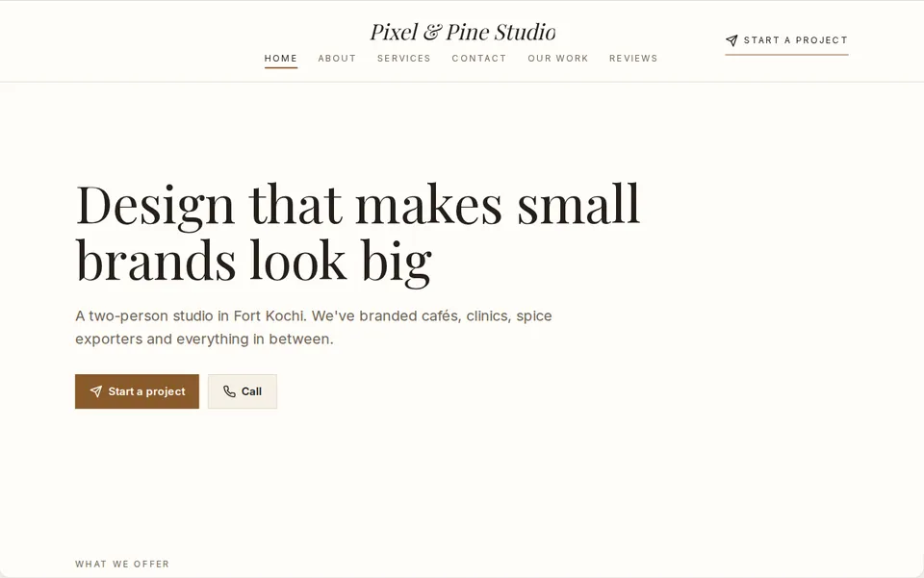View the Our Work section
Screen dimensions: 924x578
[x=558, y=59]
